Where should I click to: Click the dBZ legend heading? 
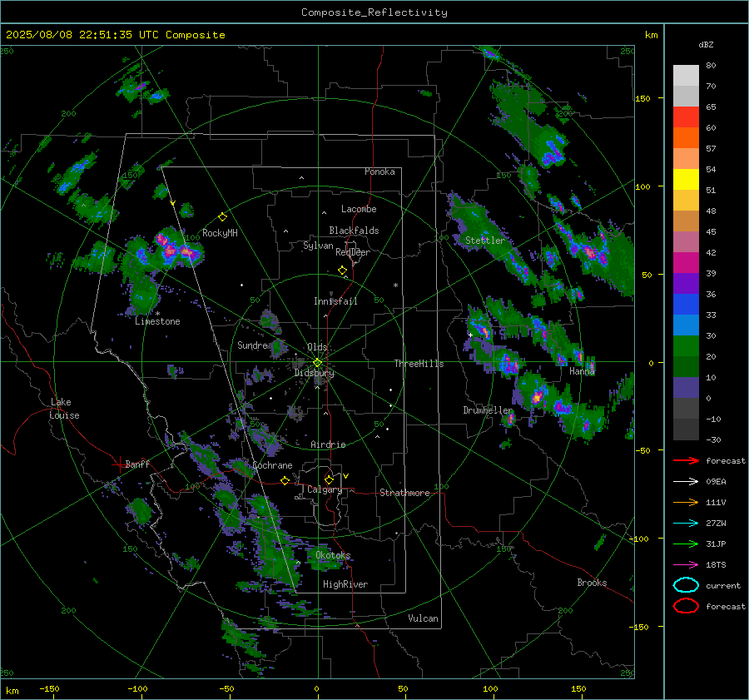706,45
